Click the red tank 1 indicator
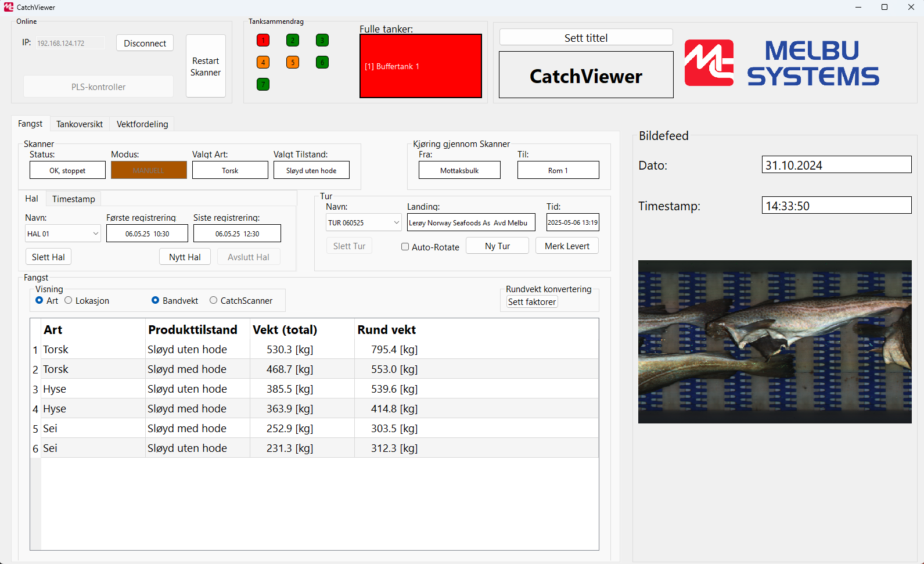 click(263, 40)
